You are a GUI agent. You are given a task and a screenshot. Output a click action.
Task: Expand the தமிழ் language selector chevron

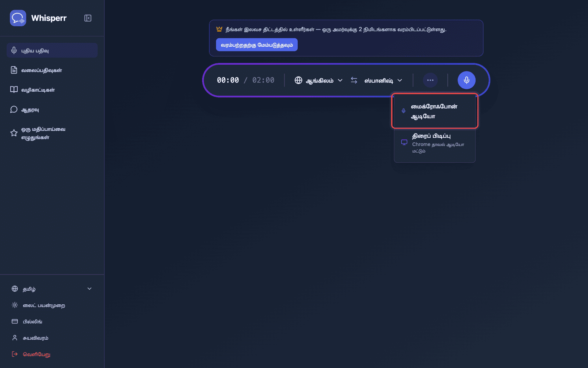pos(89,289)
